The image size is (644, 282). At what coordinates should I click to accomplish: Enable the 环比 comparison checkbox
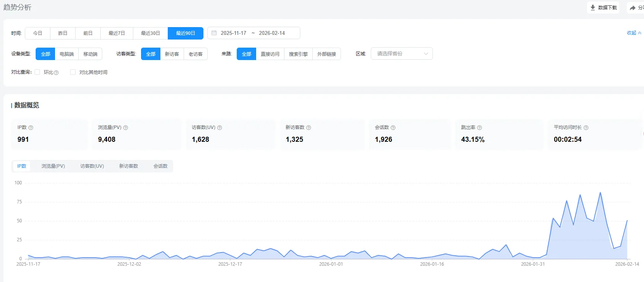(x=38, y=72)
